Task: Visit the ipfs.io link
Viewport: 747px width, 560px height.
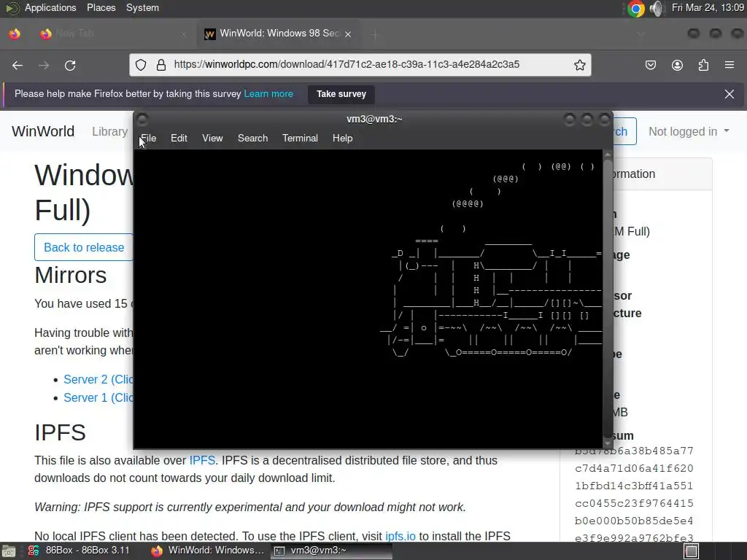Action: pyautogui.click(x=400, y=536)
